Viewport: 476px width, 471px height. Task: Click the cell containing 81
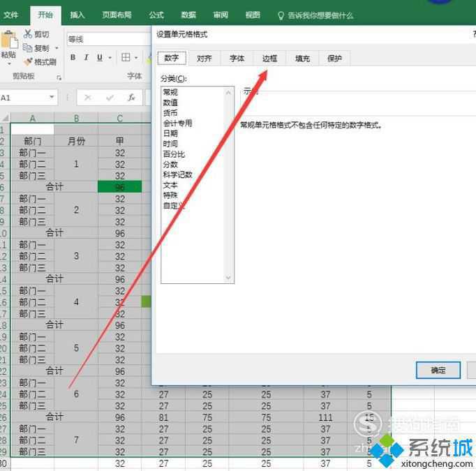[x=163, y=417]
